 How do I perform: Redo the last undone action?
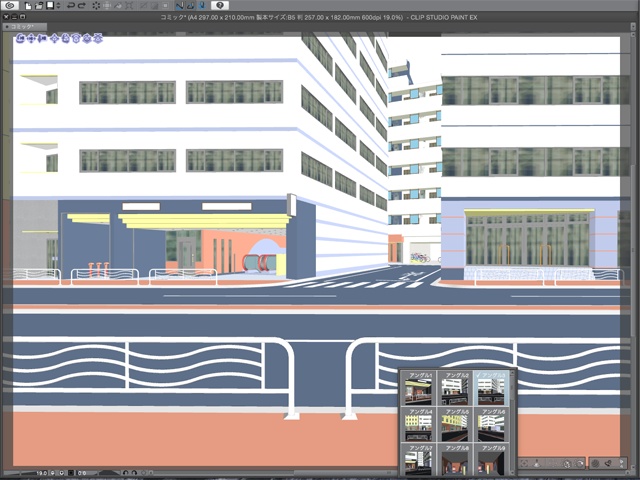click(82, 6)
